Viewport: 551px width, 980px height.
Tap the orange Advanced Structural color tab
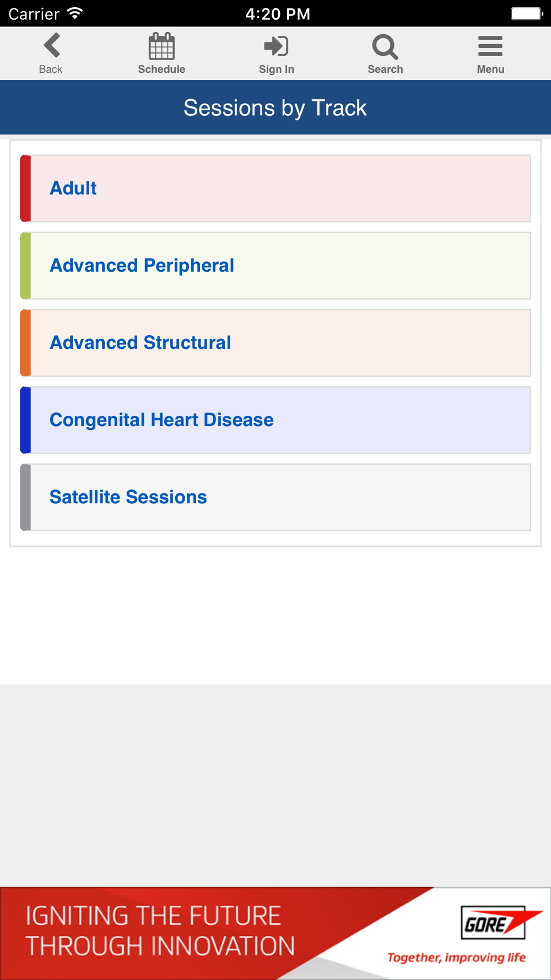[x=25, y=343]
